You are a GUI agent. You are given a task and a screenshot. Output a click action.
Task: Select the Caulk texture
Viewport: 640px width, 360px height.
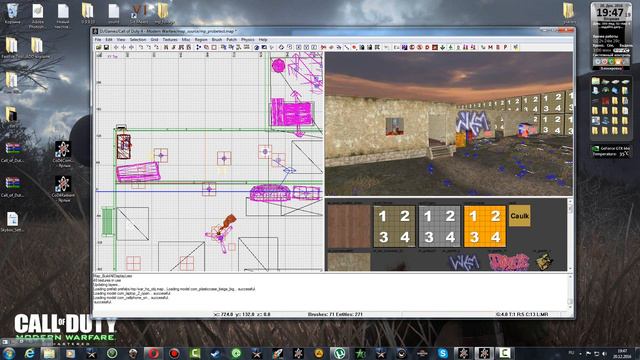point(520,216)
